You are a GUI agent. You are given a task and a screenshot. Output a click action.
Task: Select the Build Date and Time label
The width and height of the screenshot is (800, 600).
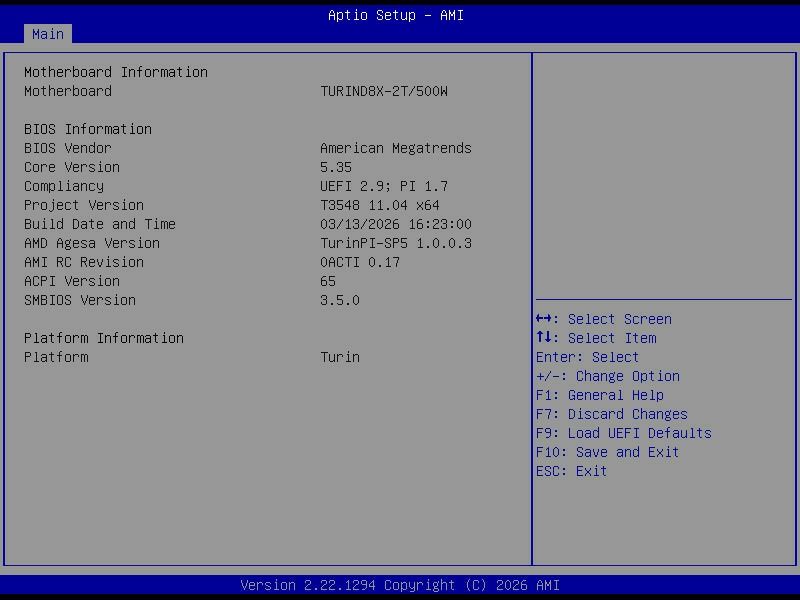click(x=100, y=224)
